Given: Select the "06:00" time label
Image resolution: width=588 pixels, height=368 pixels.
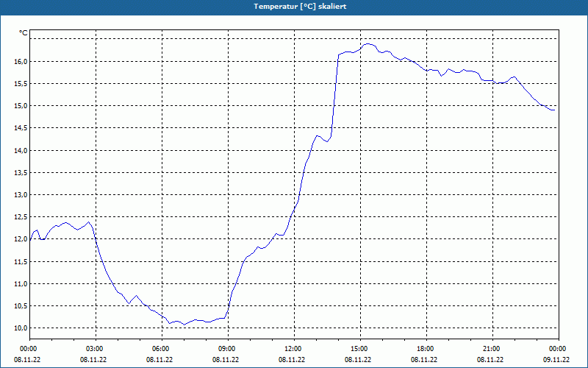Looking at the screenshot, I should tap(160, 349).
